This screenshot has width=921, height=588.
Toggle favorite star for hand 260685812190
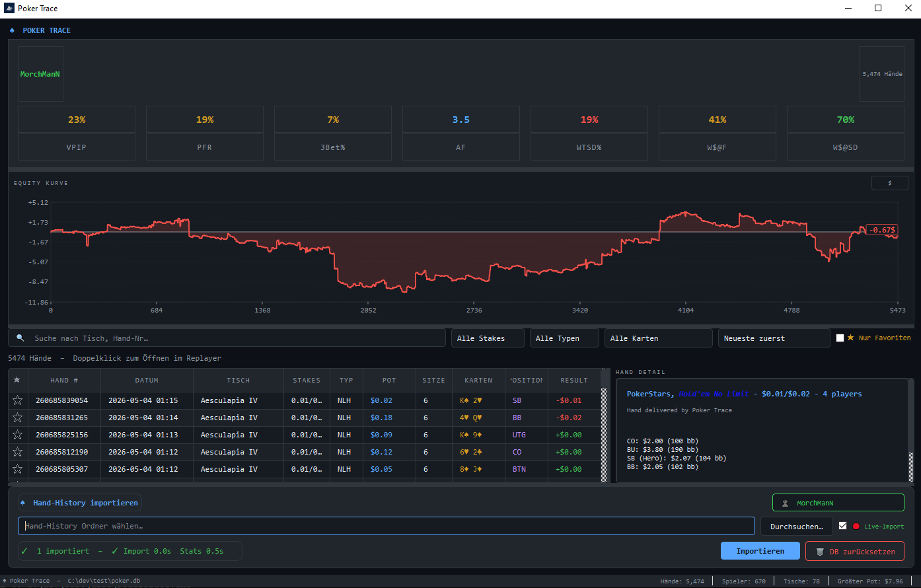coord(17,452)
